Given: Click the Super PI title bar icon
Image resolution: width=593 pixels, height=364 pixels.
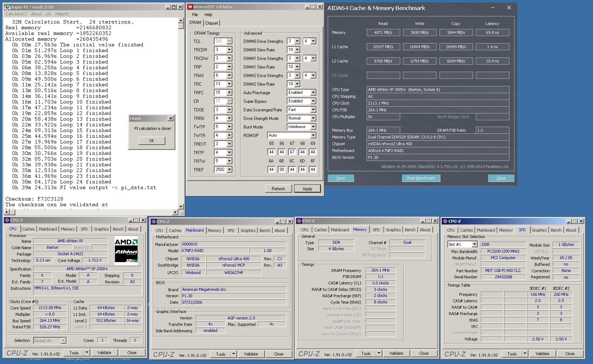Looking at the screenshot, I should coord(7,7).
